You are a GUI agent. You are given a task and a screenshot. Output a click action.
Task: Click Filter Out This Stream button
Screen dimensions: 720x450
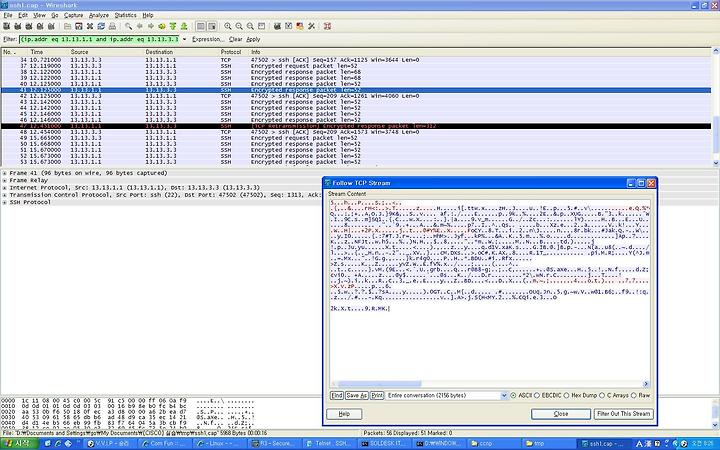tap(623, 414)
